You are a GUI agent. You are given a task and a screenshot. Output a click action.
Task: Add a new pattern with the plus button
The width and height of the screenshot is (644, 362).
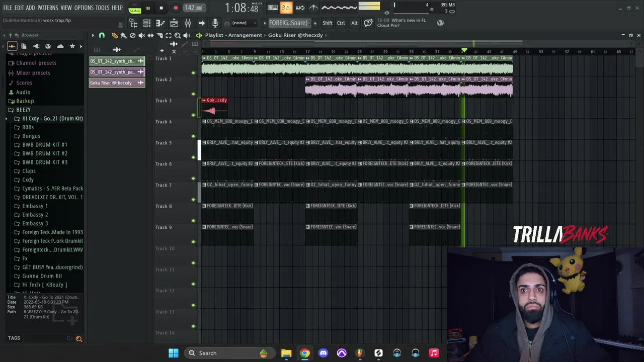click(x=315, y=23)
